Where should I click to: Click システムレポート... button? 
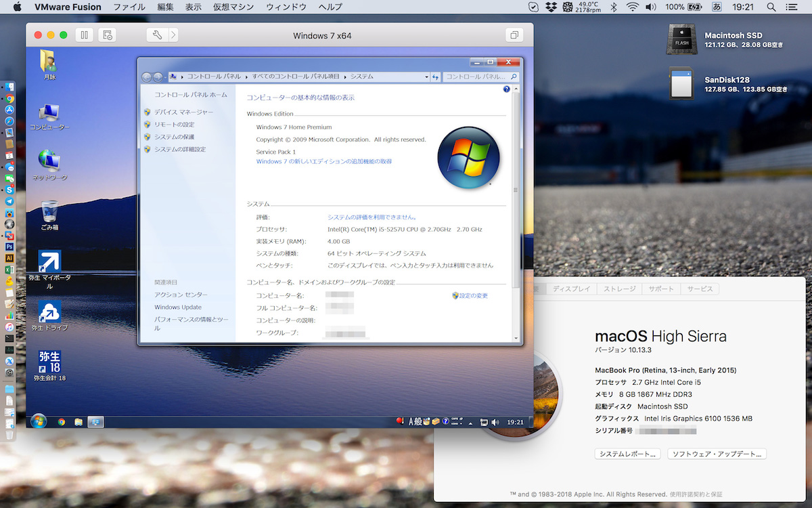pos(628,454)
